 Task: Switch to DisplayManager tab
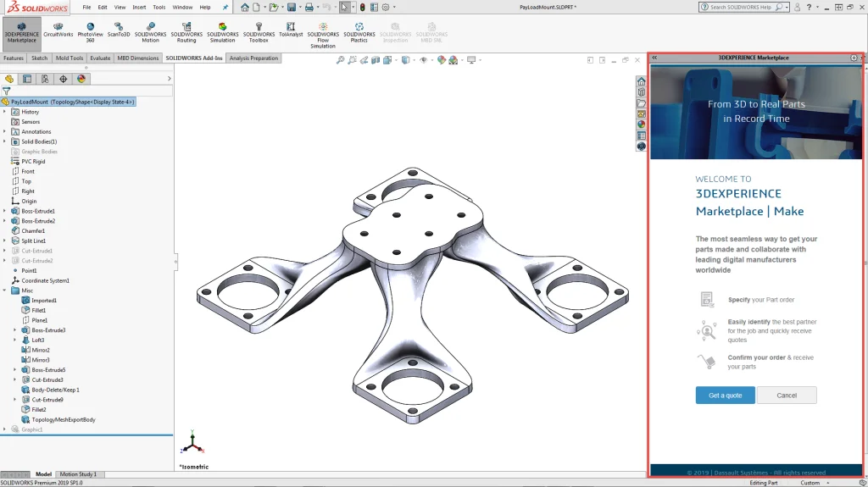(81, 79)
